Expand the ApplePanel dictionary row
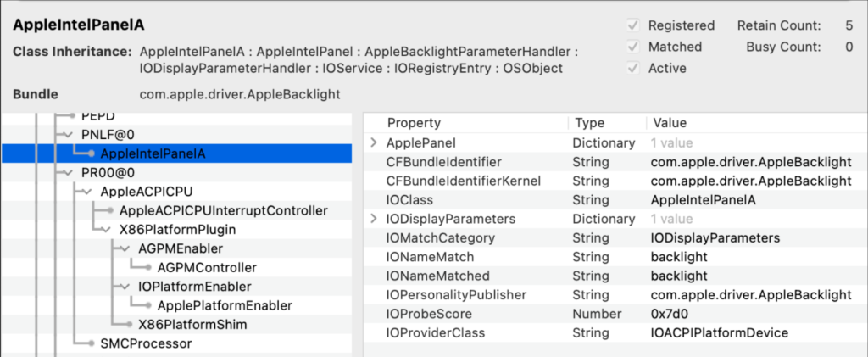The height and width of the screenshot is (357, 868). 374,142
